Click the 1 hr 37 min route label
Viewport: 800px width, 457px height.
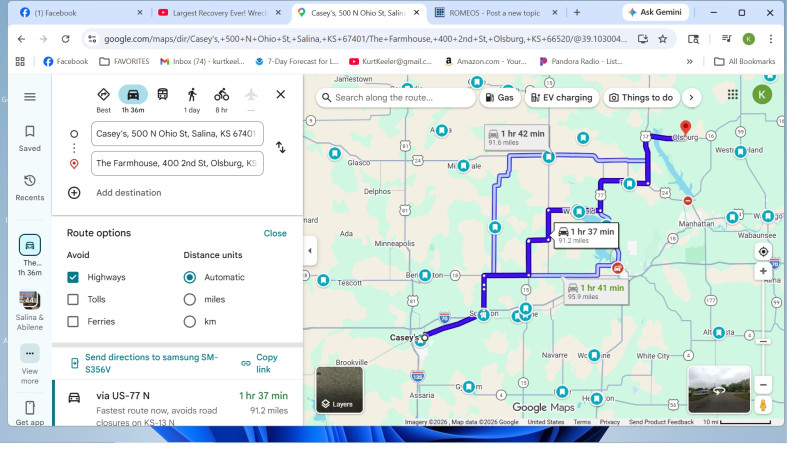[x=587, y=235]
